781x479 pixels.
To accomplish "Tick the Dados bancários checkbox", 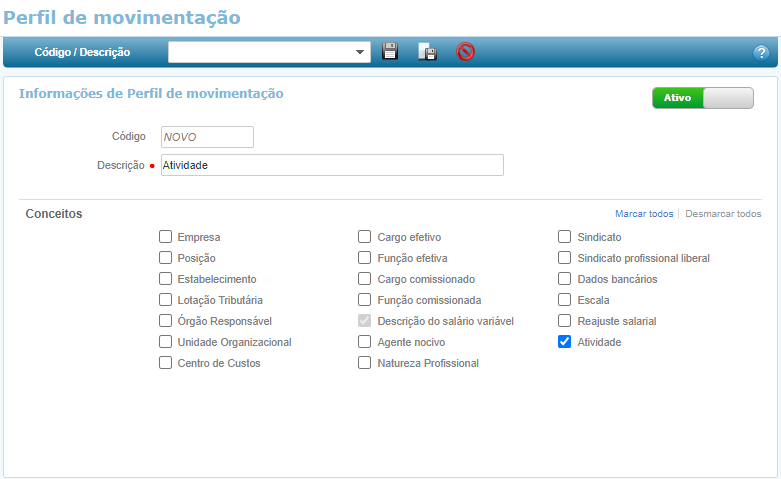I will coord(565,279).
